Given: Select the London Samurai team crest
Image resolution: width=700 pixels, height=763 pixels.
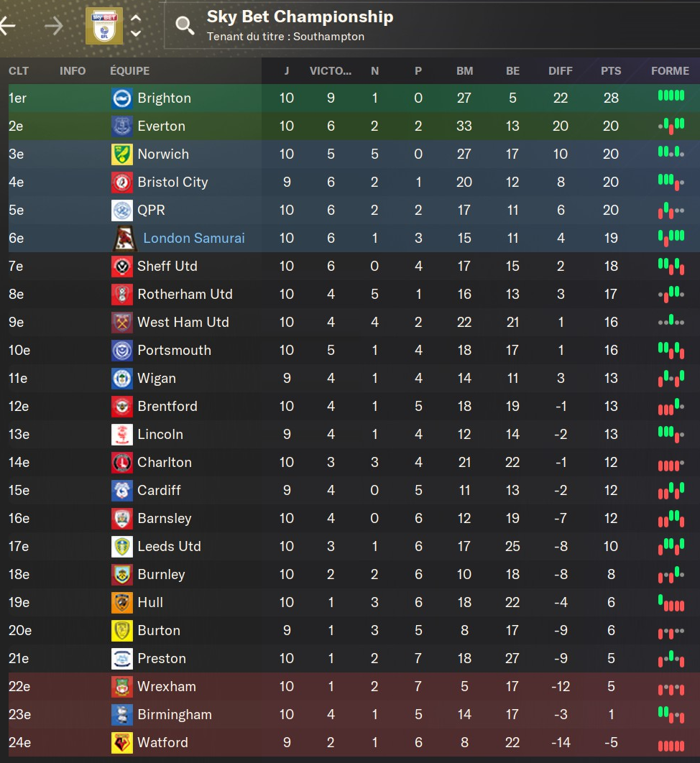Looking at the screenshot, I should tap(124, 238).
